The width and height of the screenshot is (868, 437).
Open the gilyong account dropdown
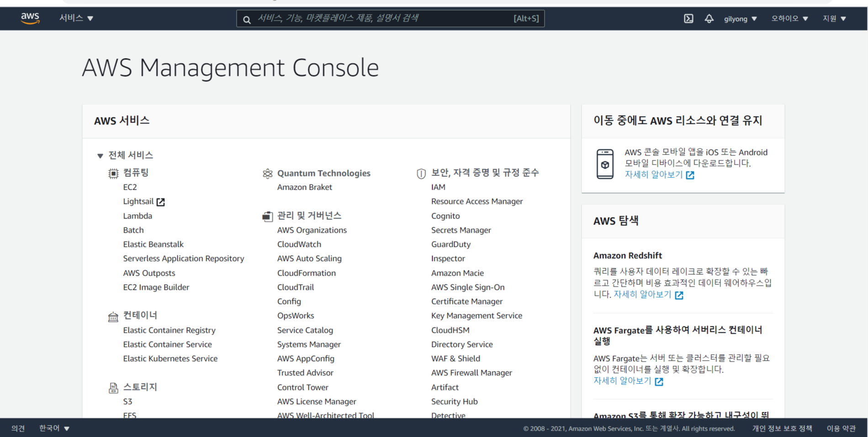(741, 19)
